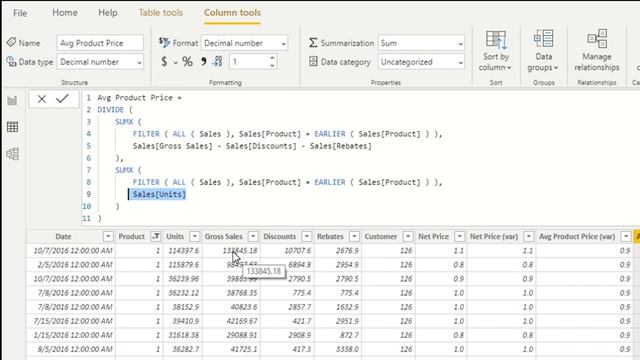
Task: Click the Summarization sigma icon
Action: [x=313, y=43]
